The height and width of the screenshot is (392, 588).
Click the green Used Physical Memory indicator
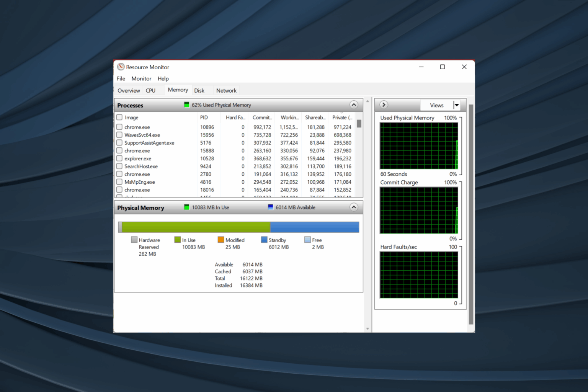(186, 105)
